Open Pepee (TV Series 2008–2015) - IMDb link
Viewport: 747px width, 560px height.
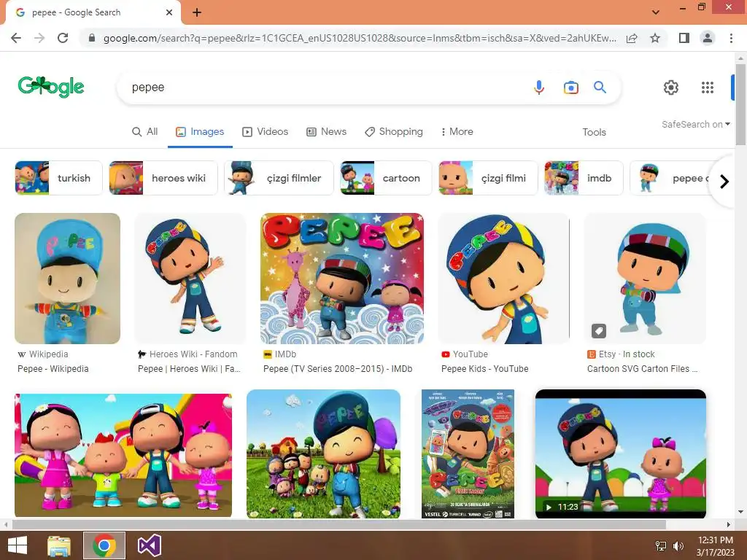coord(338,368)
